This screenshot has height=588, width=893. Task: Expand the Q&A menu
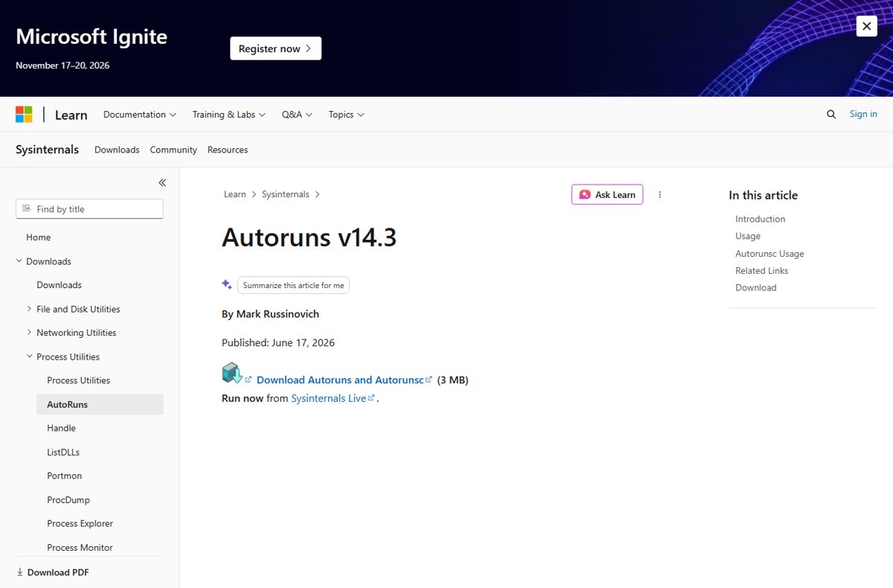click(x=297, y=114)
